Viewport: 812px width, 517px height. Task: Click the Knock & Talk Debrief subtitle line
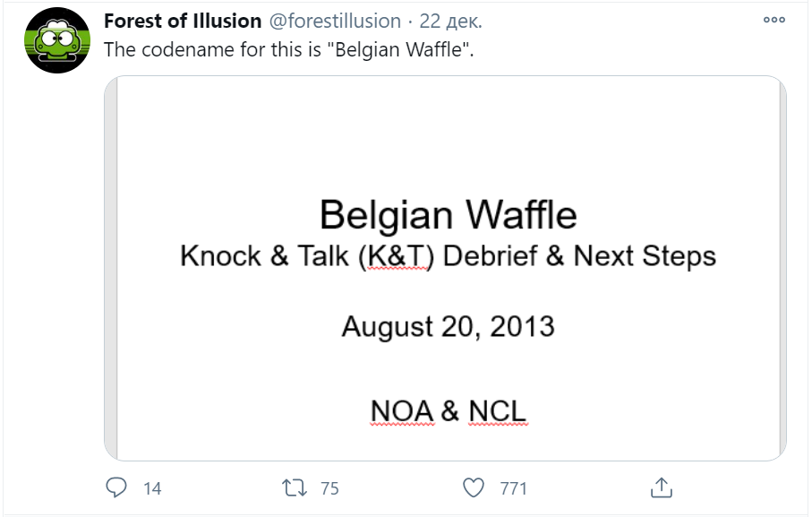coord(448,256)
